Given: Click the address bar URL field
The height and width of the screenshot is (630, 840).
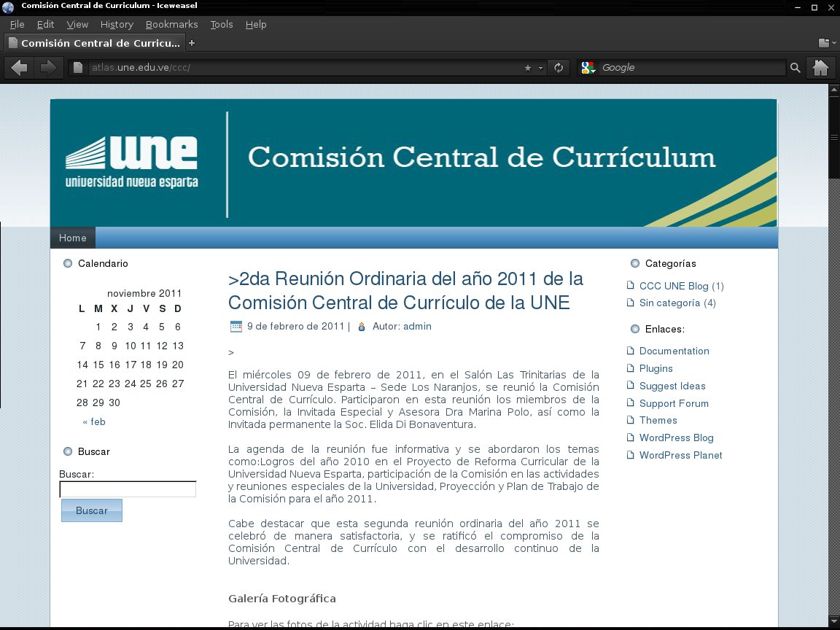Looking at the screenshot, I should point(306,68).
